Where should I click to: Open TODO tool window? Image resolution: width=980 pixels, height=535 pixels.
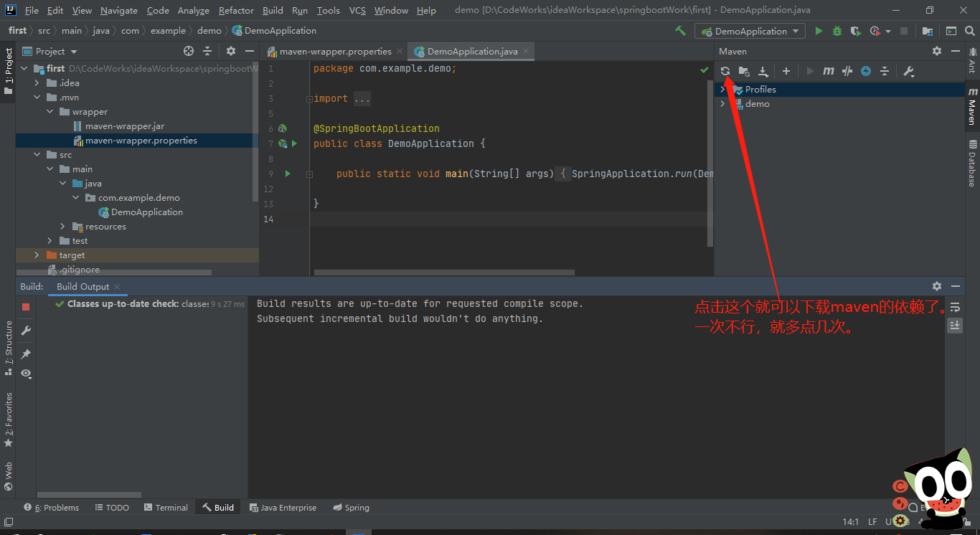111,507
